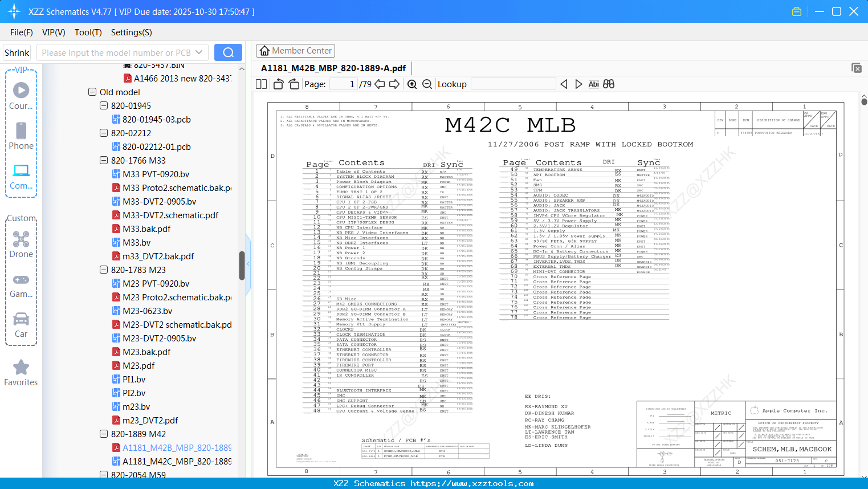
Task: Toggle the two-page view icon
Action: coord(262,84)
